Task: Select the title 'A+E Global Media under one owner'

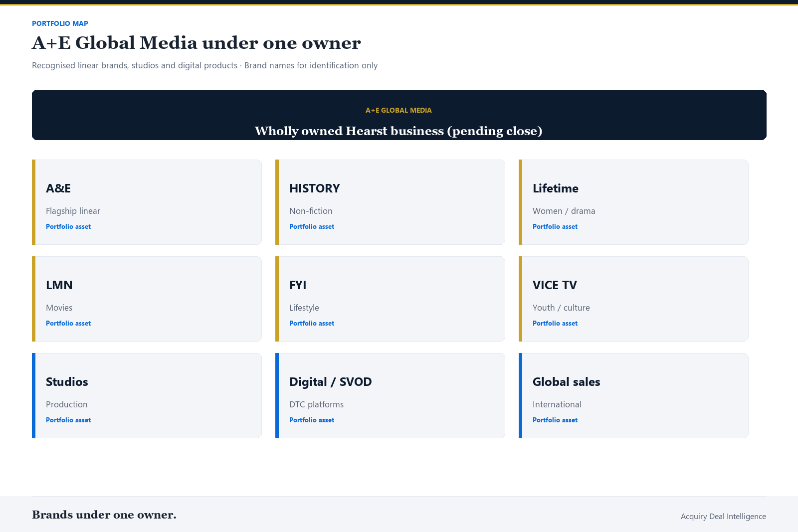Action: (x=196, y=43)
